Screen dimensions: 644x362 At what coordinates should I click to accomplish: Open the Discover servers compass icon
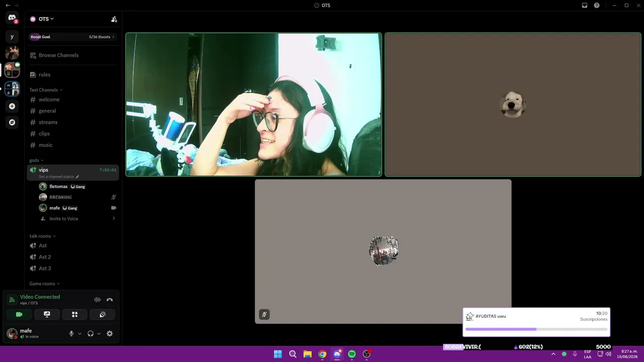12,122
